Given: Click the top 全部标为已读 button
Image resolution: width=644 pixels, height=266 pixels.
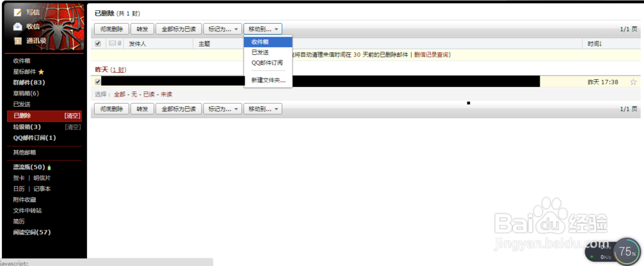Looking at the screenshot, I should (x=178, y=29).
